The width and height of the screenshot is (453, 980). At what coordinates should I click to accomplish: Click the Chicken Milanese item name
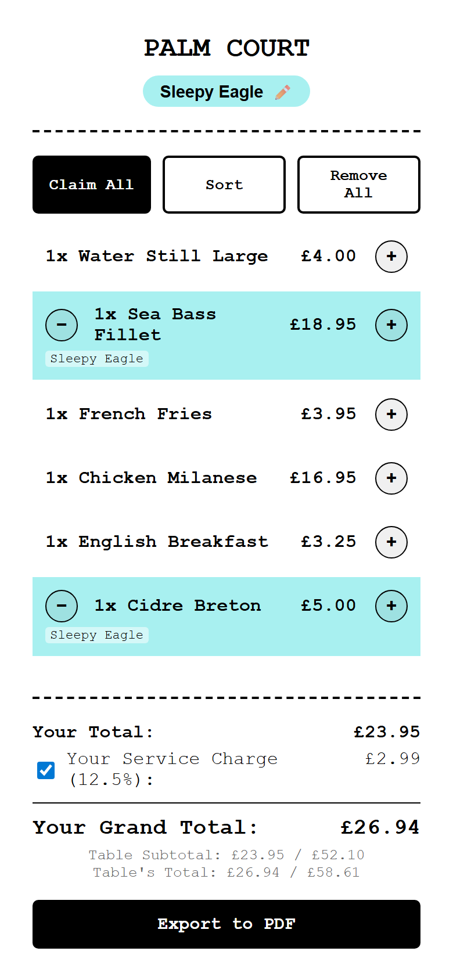(x=168, y=478)
